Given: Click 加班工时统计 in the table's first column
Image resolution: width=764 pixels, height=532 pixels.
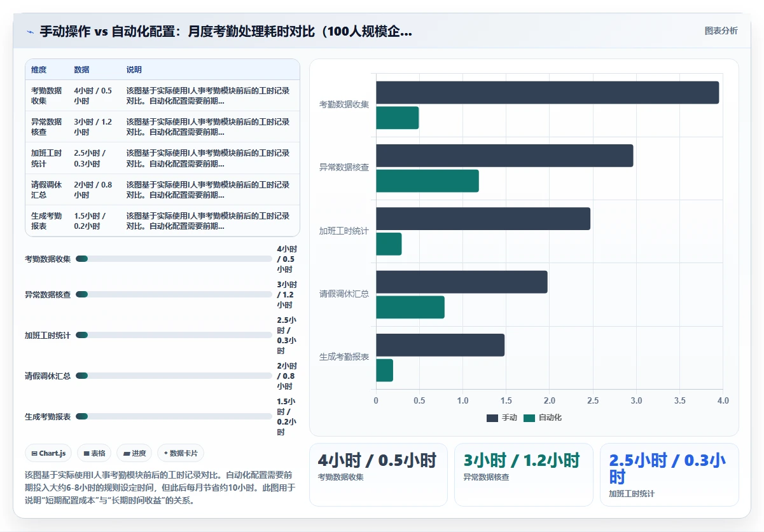Looking at the screenshot, I should click(x=46, y=158).
